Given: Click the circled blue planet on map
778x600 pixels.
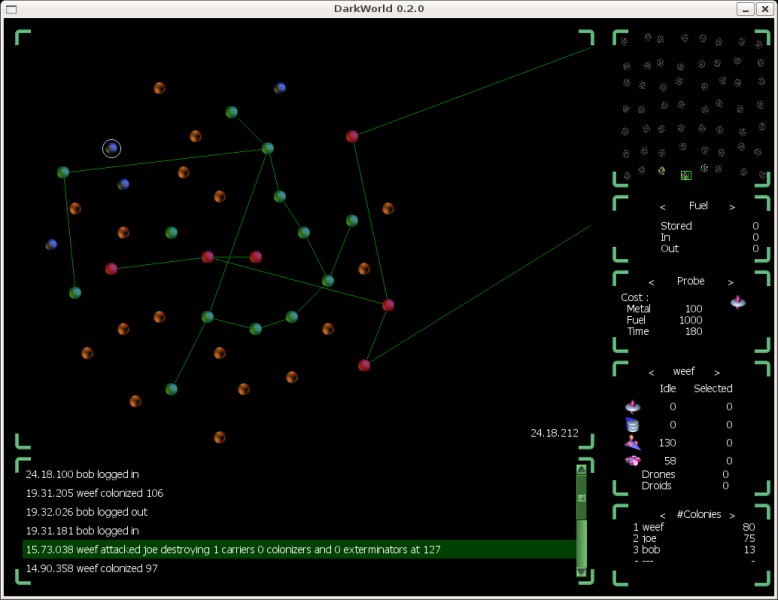Looking at the screenshot, I should click(112, 149).
